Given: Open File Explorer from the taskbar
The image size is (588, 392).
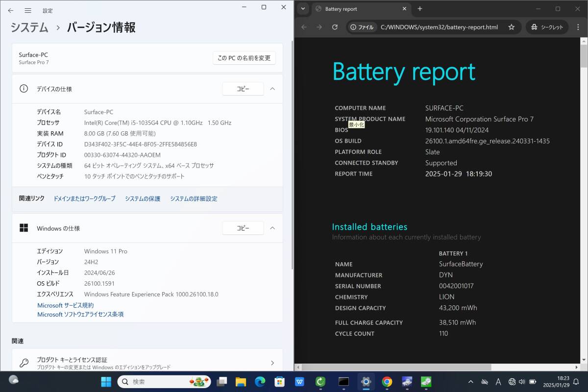Looking at the screenshot, I should (x=241, y=382).
